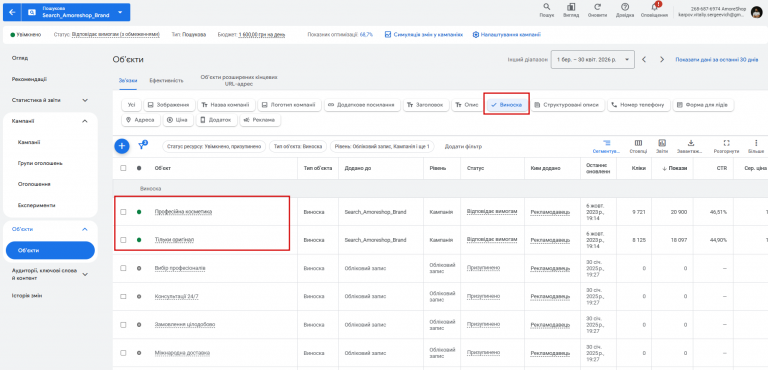The width and height of the screenshot is (768, 370).
Task: Tick checkbox for Міжнародна доставка row
Action: click(x=123, y=353)
